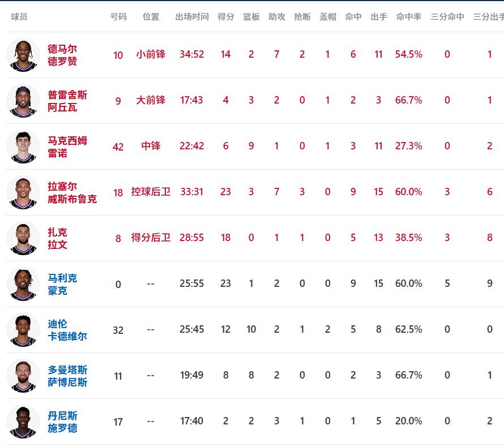Open 马克西姆·雷诺's headshot photo
Screen dimensions: 504x447
coord(23,147)
